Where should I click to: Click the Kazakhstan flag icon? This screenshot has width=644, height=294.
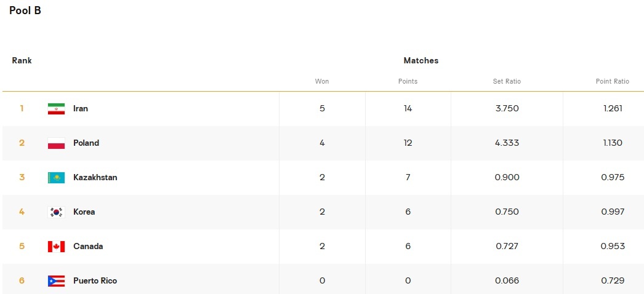(x=56, y=178)
